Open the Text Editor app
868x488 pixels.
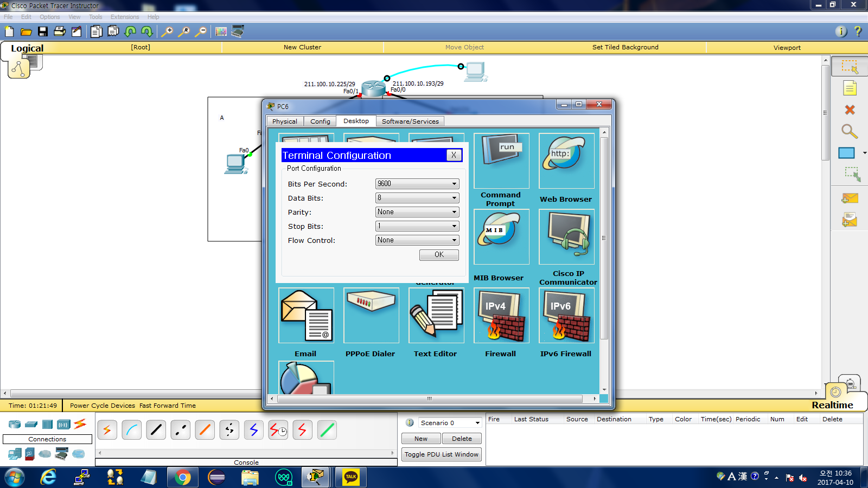[436, 316]
